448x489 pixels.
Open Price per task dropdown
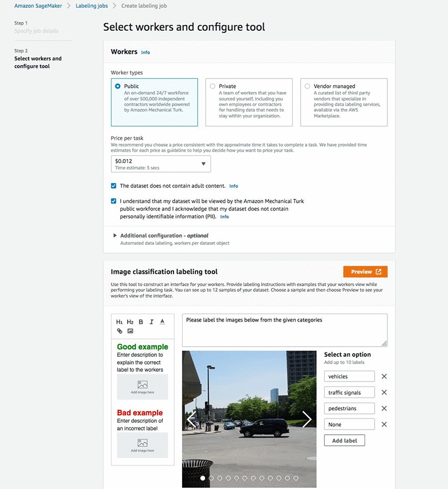pos(161,164)
